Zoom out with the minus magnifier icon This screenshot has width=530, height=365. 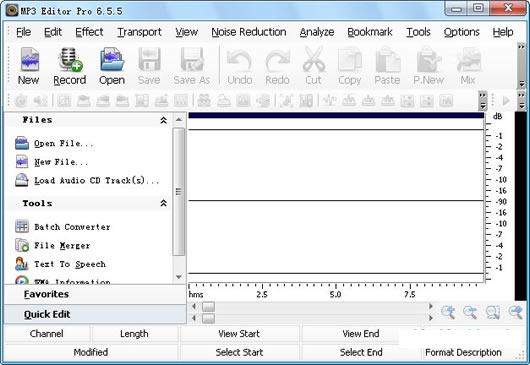(x=470, y=312)
